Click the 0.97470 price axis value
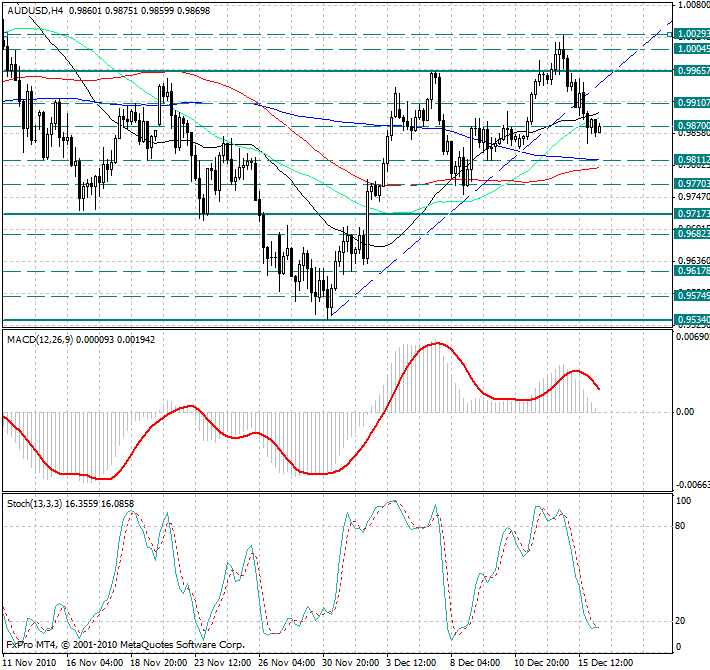The image size is (710, 670). (694, 197)
